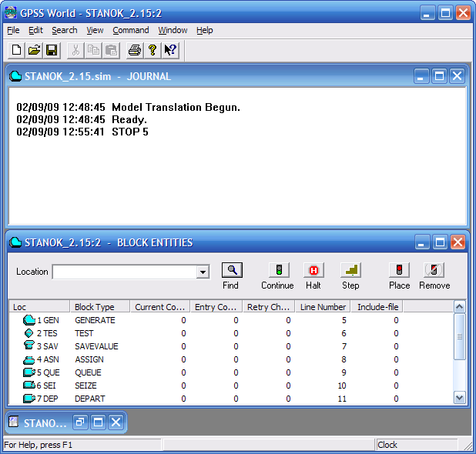Select the 4 ASN block icon
The width and height of the screenshot is (476, 454).
pyautogui.click(x=29, y=359)
